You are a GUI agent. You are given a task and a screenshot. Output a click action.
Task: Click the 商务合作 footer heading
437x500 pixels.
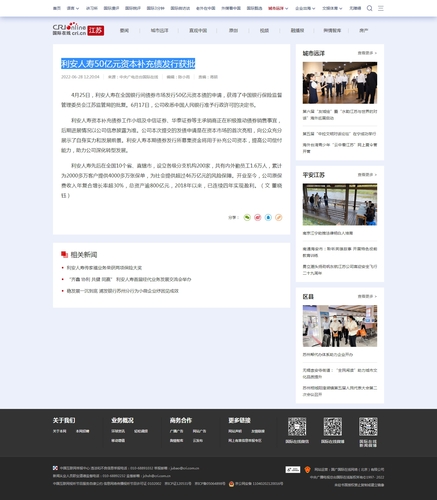pyautogui.click(x=181, y=420)
